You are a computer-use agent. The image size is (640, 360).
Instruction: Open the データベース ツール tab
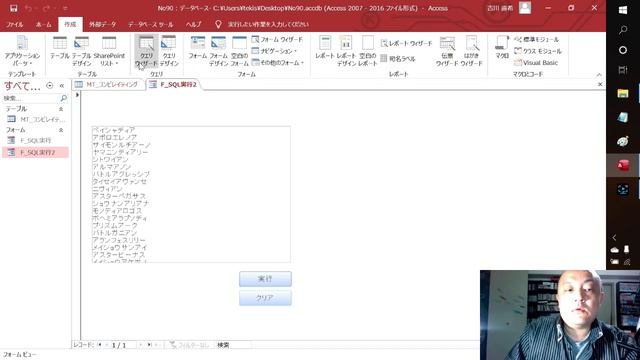point(151,24)
